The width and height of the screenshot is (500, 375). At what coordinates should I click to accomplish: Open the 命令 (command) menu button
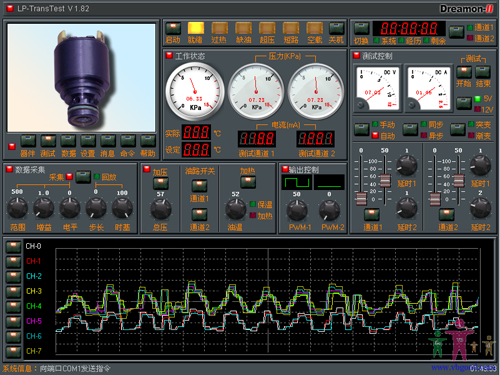(x=128, y=141)
